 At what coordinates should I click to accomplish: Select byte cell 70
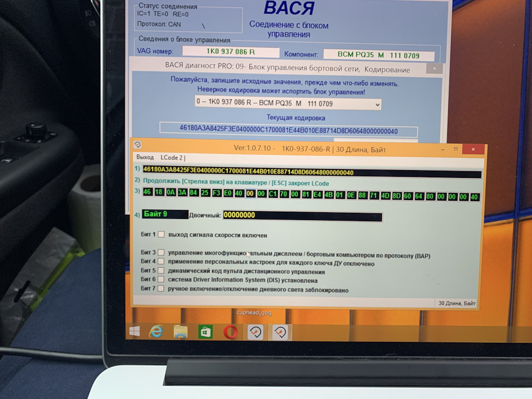point(284,194)
